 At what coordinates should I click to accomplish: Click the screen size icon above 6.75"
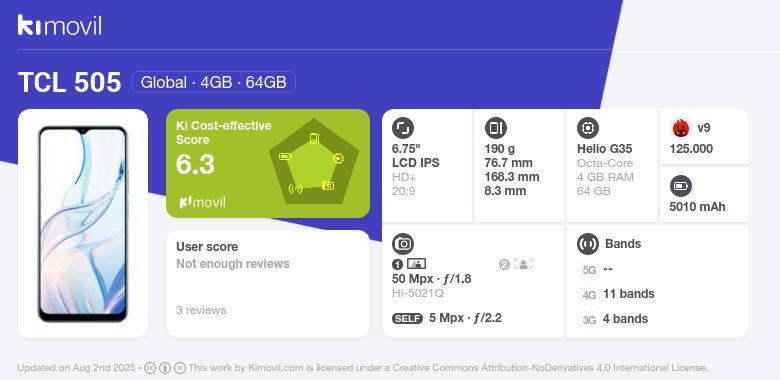[403, 128]
